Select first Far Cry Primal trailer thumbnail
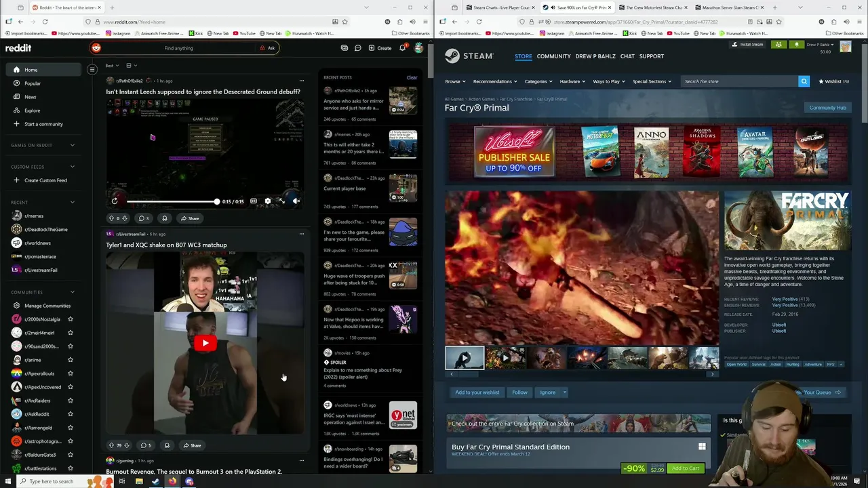Image resolution: width=868 pixels, height=488 pixels. (x=465, y=358)
